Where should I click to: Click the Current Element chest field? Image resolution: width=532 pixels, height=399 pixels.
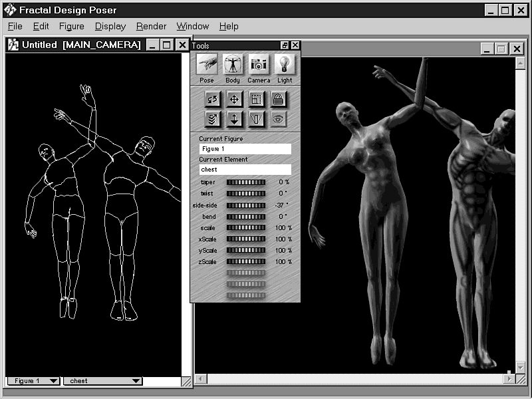tap(245, 170)
